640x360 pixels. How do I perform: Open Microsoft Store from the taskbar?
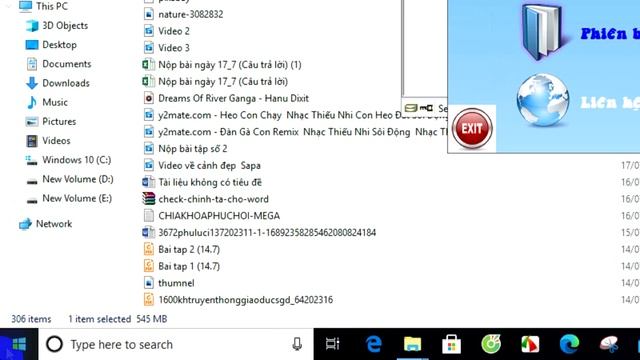coord(451,344)
